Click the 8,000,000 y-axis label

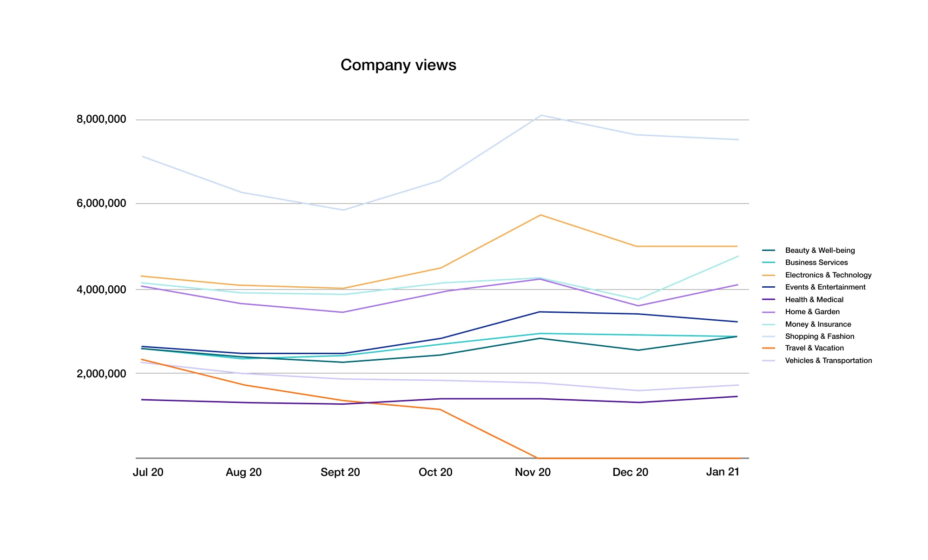pos(101,119)
